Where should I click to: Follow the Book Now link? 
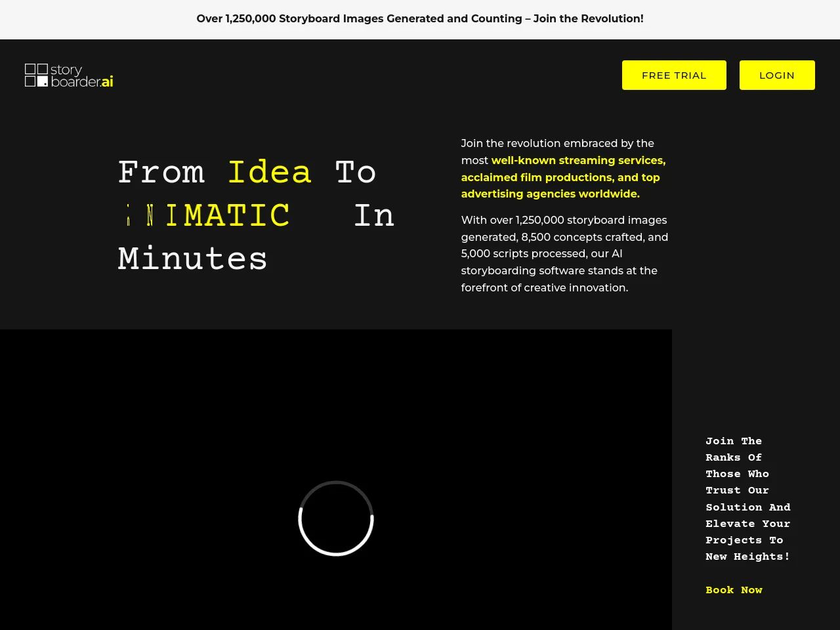(734, 590)
